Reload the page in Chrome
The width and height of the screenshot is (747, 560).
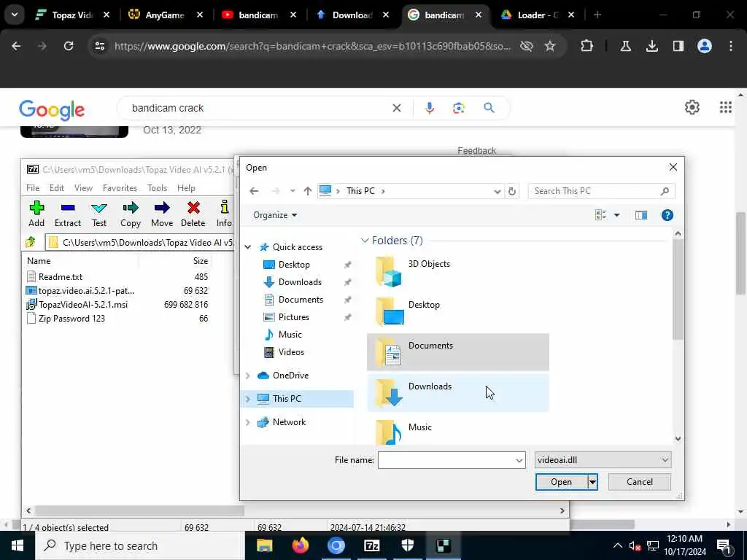pyautogui.click(x=69, y=46)
